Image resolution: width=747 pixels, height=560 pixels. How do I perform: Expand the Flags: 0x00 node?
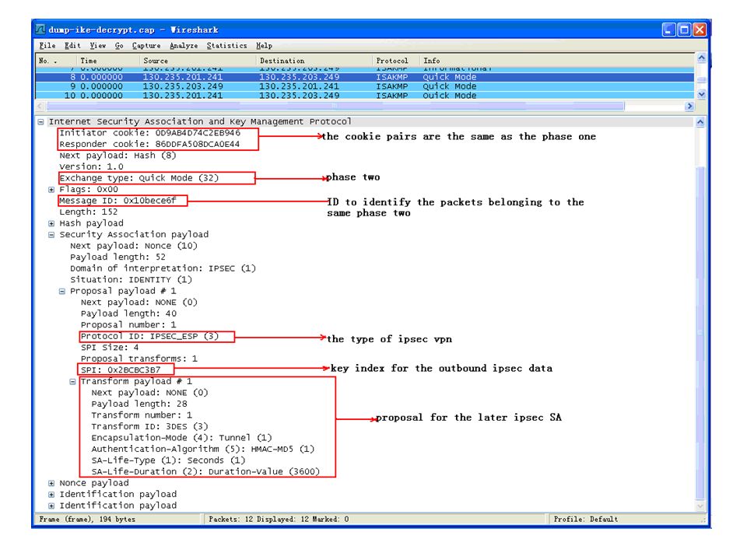click(x=51, y=190)
